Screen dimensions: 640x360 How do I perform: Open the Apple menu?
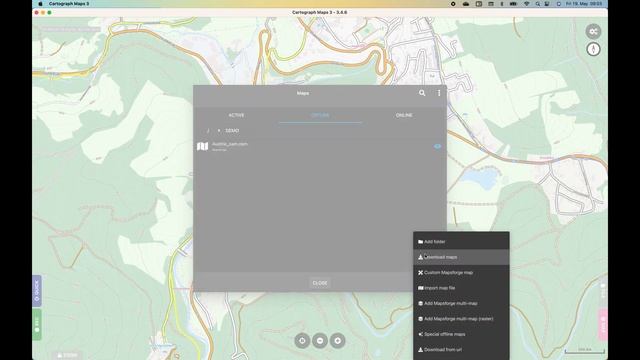pos(40,4)
